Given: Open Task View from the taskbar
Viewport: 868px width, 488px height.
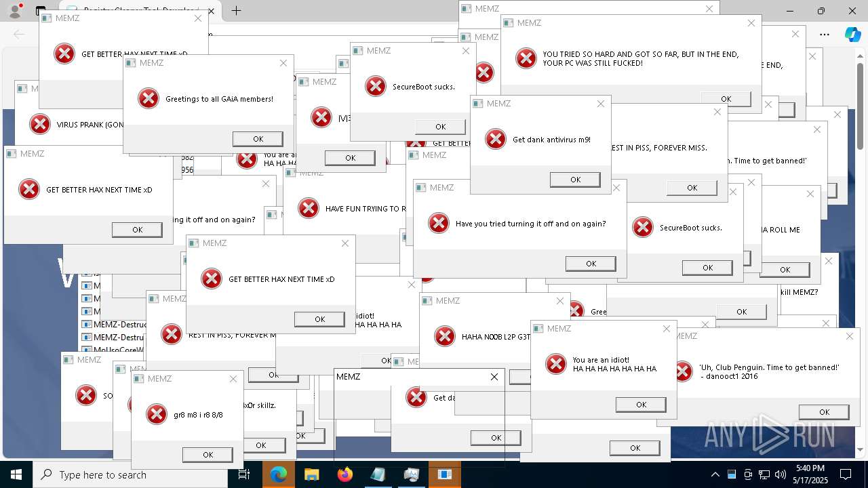Looking at the screenshot, I should (x=244, y=474).
